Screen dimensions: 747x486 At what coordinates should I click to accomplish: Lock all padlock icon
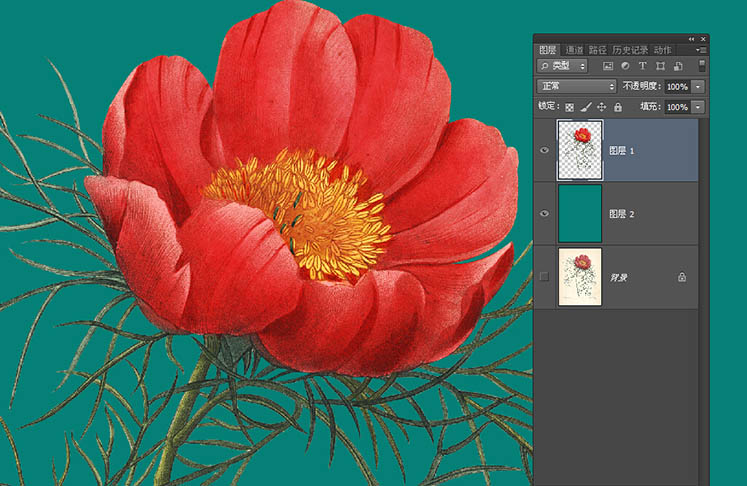tap(618, 107)
